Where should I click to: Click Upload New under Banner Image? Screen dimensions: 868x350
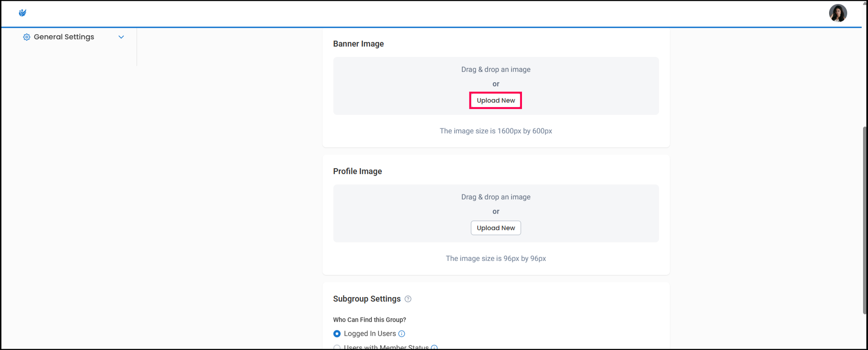[495, 100]
